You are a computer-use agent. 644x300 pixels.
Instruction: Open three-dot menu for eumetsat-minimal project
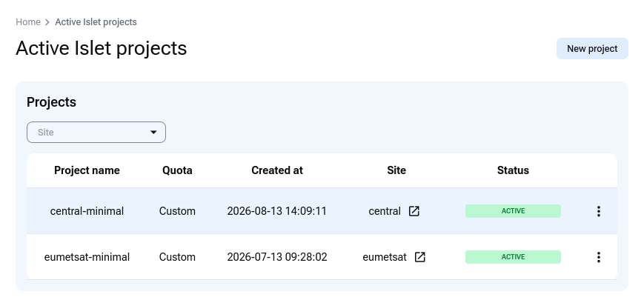click(x=598, y=257)
